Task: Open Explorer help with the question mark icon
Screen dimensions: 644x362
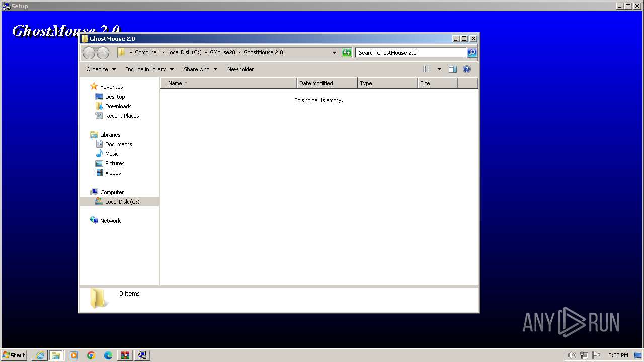Action: (x=467, y=69)
